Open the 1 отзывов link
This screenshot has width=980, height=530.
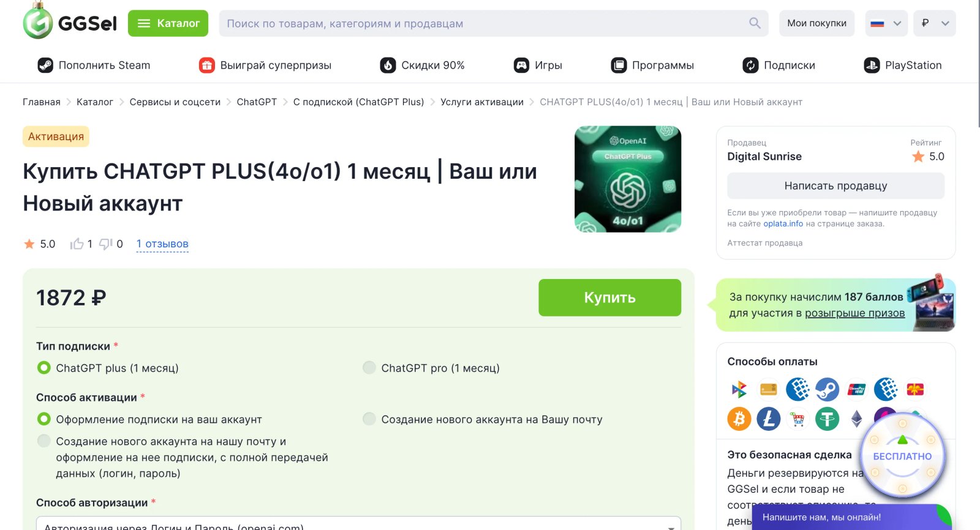tap(162, 244)
